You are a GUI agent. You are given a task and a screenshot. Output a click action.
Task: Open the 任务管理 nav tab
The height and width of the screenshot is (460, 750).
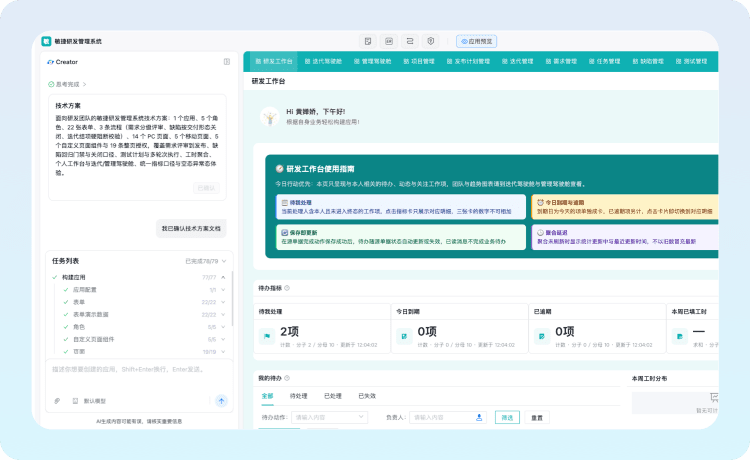pos(605,61)
